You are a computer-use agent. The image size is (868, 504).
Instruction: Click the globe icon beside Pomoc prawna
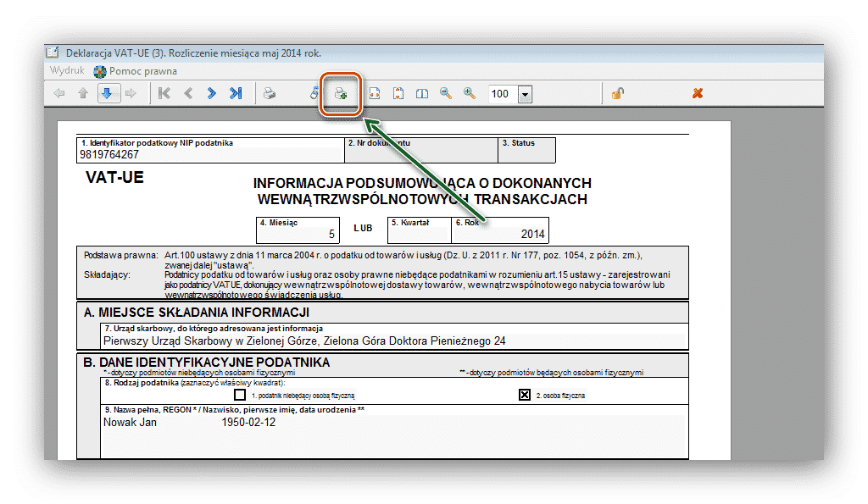100,71
